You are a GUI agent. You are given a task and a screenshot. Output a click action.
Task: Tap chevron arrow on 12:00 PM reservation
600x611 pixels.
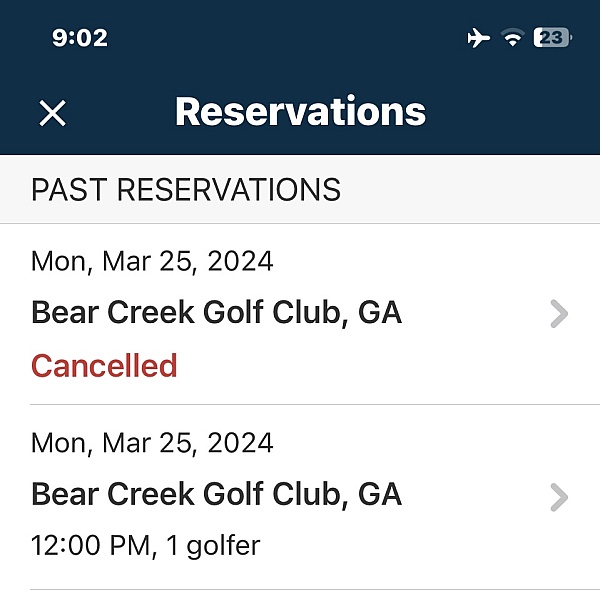pyautogui.click(x=560, y=497)
